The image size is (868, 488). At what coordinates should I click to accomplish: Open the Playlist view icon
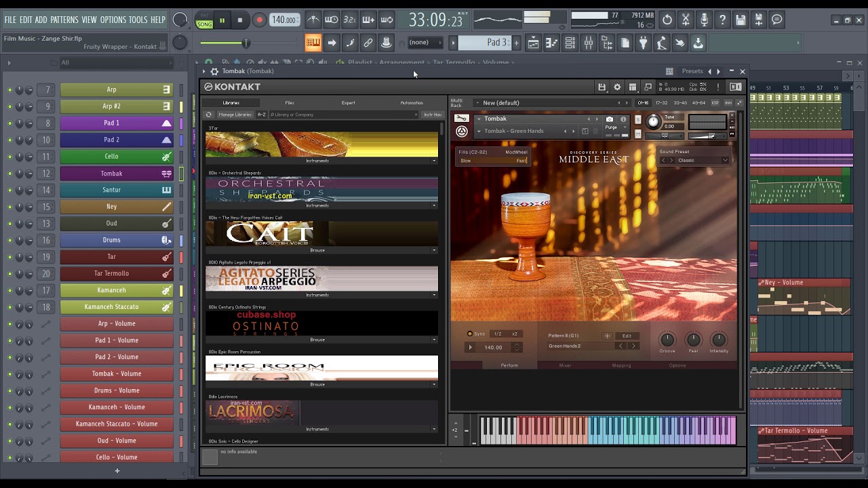coord(533,43)
